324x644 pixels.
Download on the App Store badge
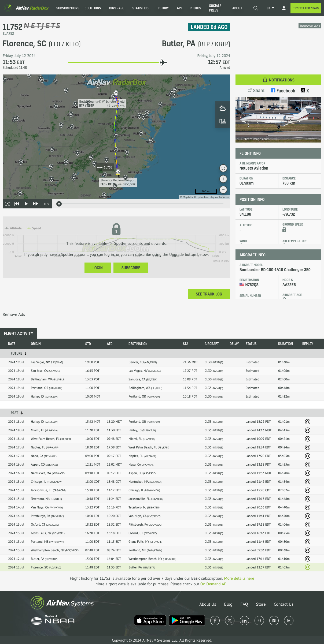click(x=150, y=620)
